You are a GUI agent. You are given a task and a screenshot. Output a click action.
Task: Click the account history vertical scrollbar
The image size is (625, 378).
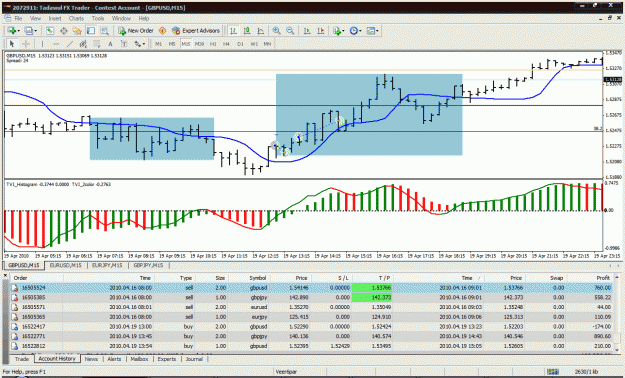[x=617, y=312]
